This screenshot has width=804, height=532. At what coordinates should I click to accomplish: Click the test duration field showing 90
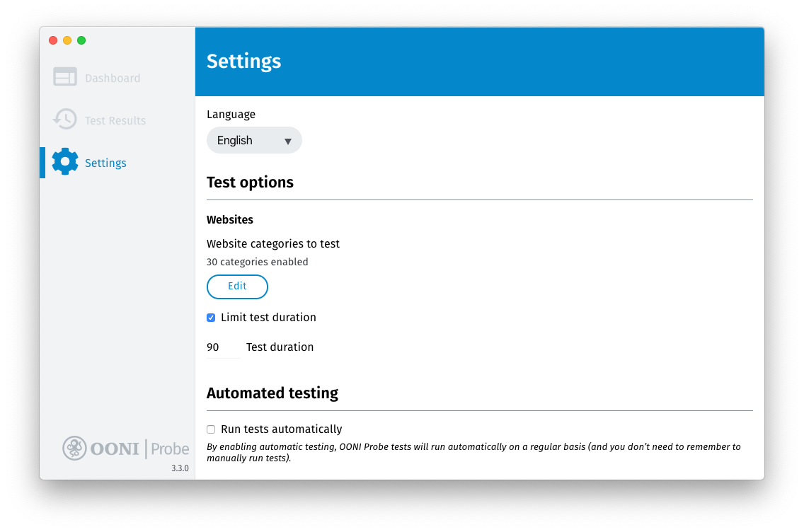tap(222, 347)
